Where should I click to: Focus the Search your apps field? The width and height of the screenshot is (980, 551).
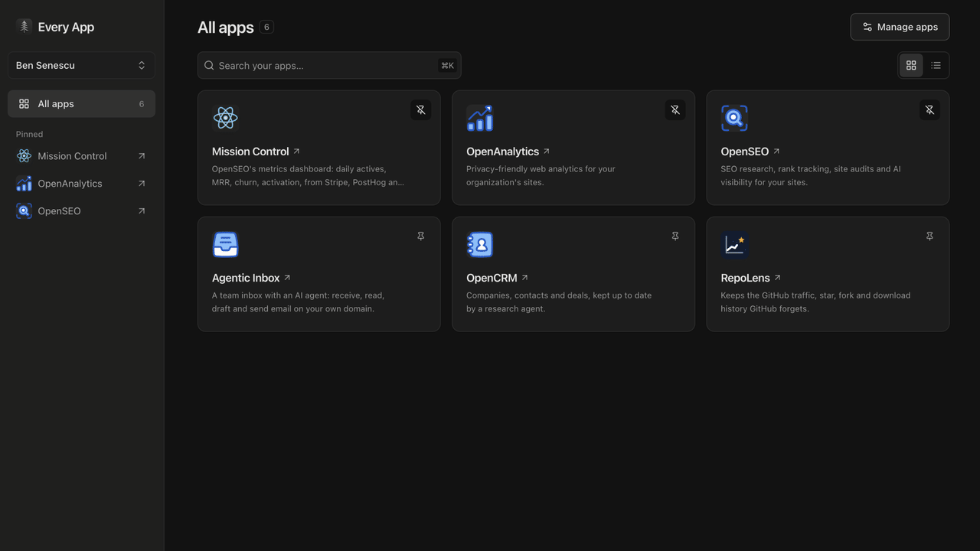(x=329, y=65)
